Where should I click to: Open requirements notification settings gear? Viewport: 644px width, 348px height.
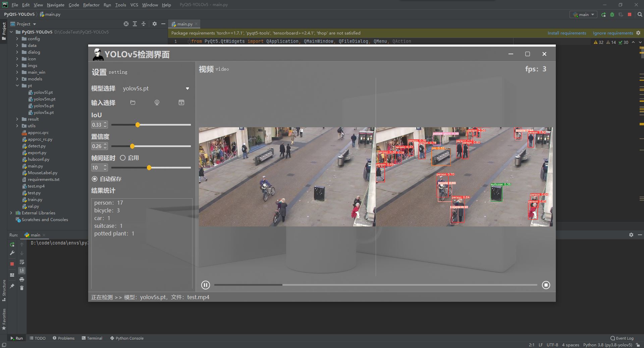638,33
